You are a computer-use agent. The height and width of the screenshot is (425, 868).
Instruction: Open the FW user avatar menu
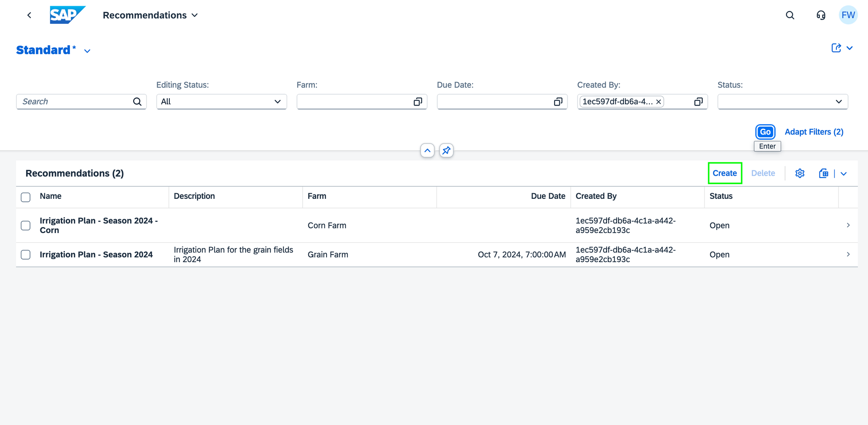[x=848, y=15]
